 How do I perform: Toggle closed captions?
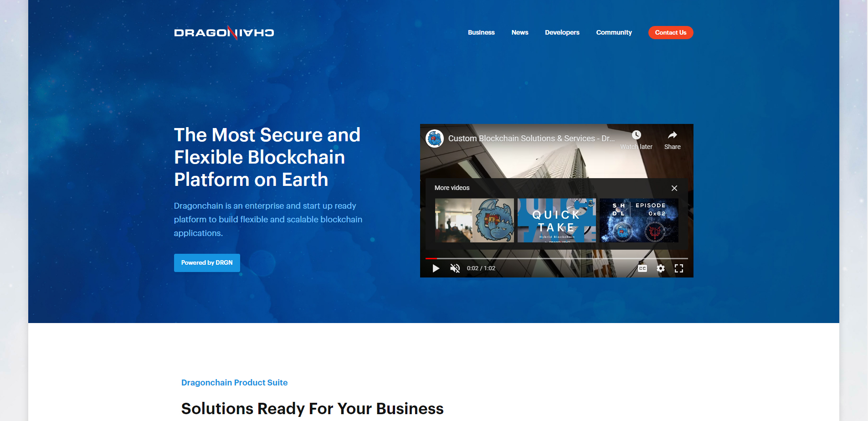coord(642,268)
